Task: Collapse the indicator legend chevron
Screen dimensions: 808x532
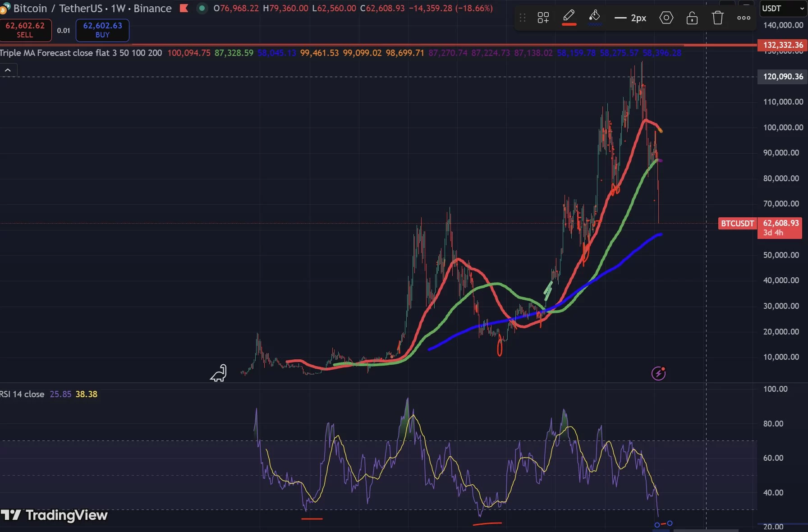Action: tap(8, 70)
